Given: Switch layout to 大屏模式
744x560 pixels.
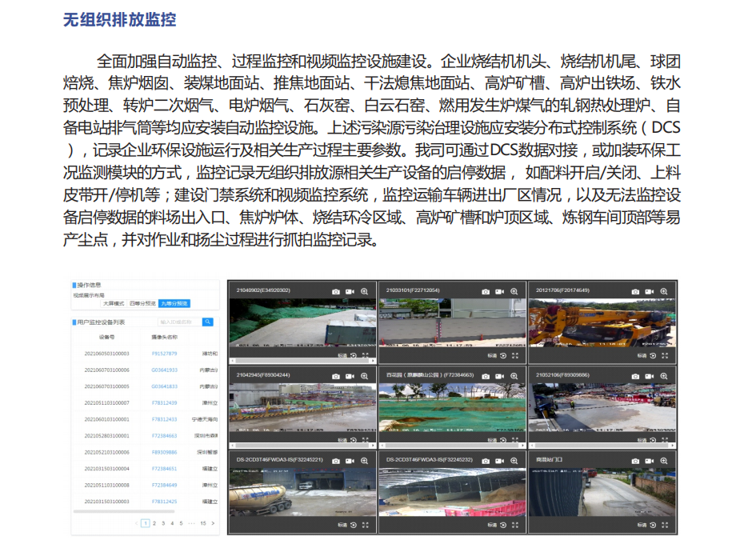Looking at the screenshot, I should click(x=114, y=303).
